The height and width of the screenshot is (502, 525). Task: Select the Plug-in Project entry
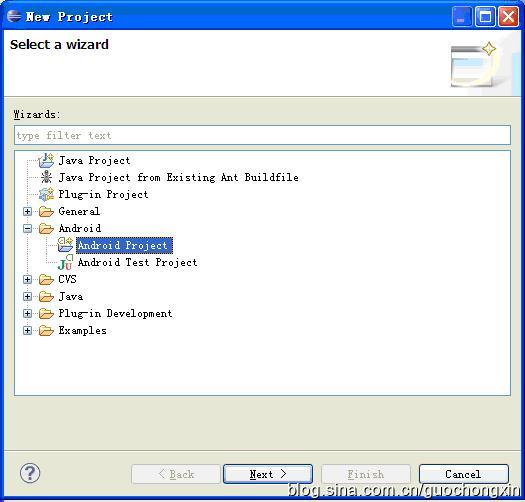click(x=103, y=195)
